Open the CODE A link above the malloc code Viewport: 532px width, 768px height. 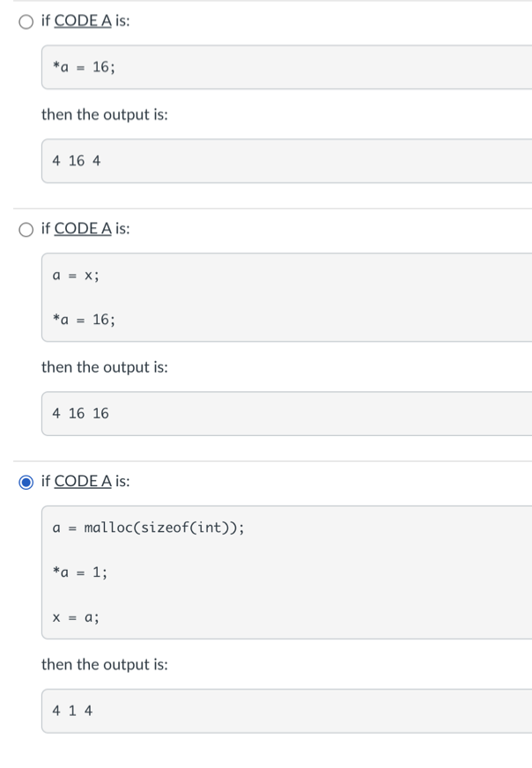tap(83, 481)
